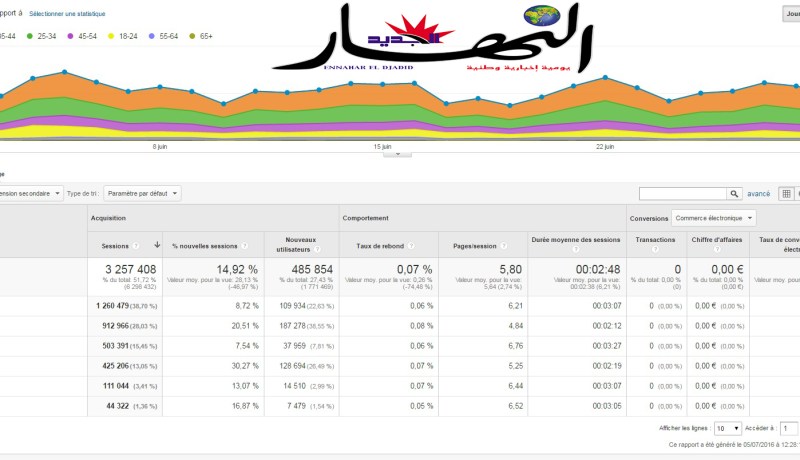Click the Sélectionner une statistique link
This screenshot has width=800, height=460.
[67, 14]
